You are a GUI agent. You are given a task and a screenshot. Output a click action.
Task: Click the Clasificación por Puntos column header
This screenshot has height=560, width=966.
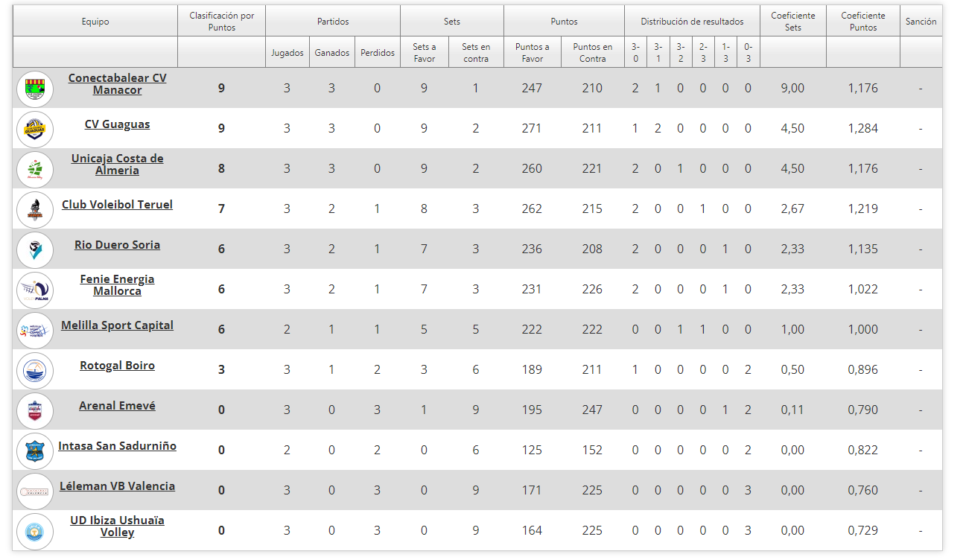click(222, 22)
